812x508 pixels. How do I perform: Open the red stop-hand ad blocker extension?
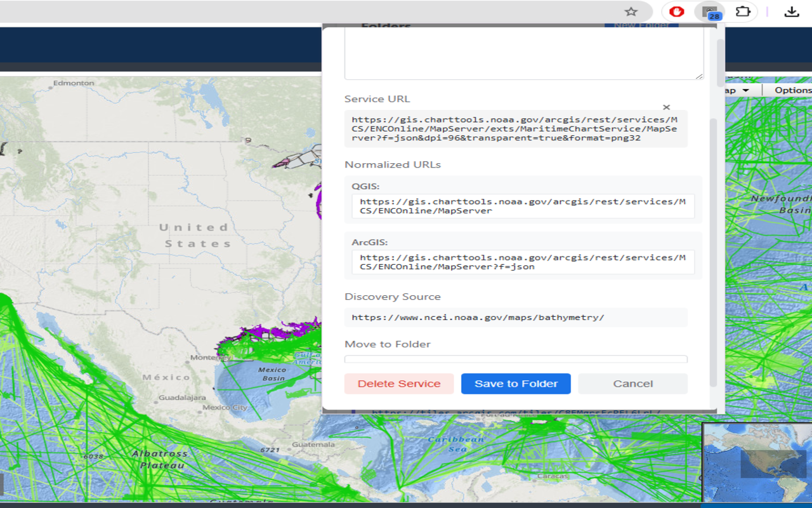(678, 11)
